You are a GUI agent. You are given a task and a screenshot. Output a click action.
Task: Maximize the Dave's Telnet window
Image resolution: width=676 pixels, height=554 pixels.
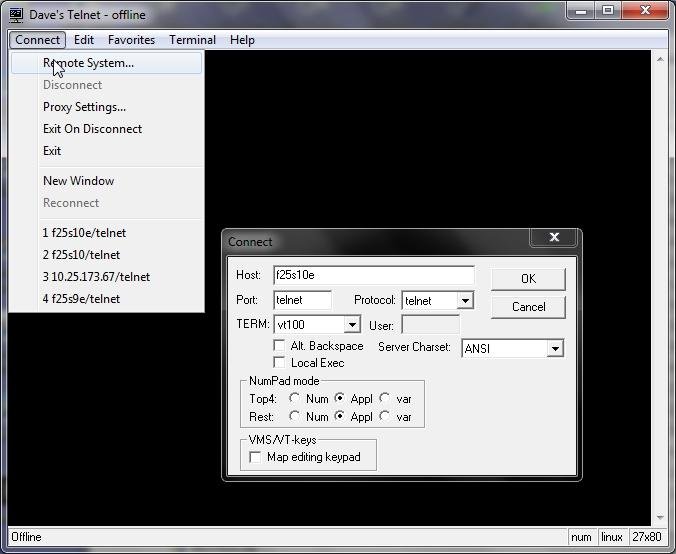click(608, 10)
